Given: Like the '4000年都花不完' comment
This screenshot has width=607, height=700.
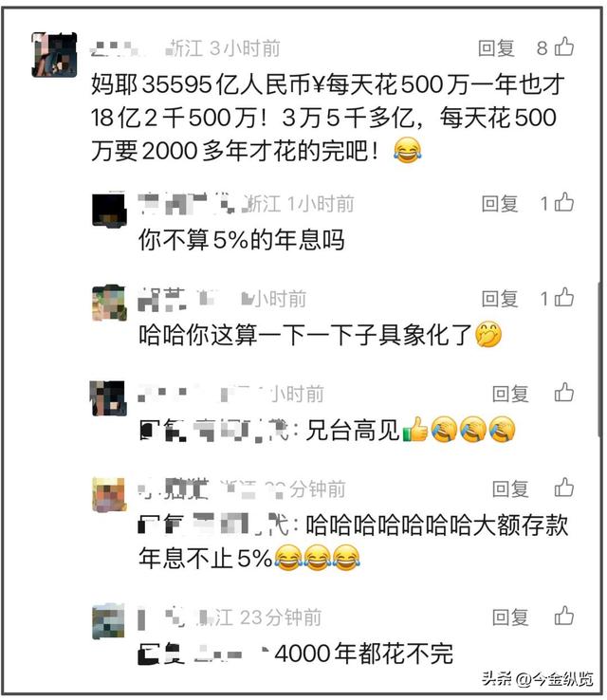Looking at the screenshot, I should point(564,617).
